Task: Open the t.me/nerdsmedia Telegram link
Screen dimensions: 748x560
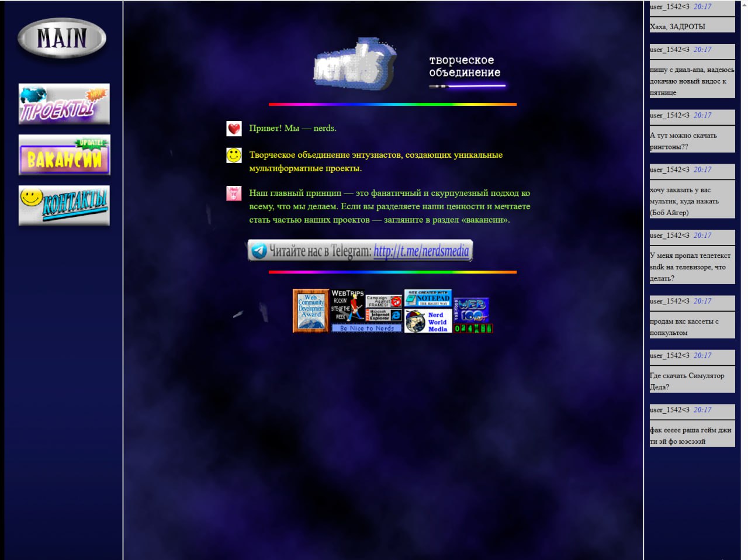Action: coord(421,251)
